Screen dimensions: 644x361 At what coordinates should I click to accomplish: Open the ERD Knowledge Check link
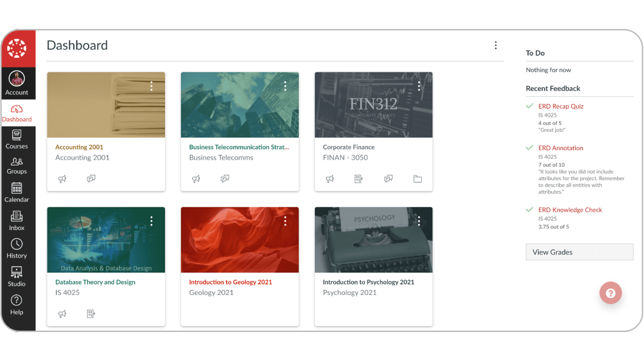coord(570,210)
